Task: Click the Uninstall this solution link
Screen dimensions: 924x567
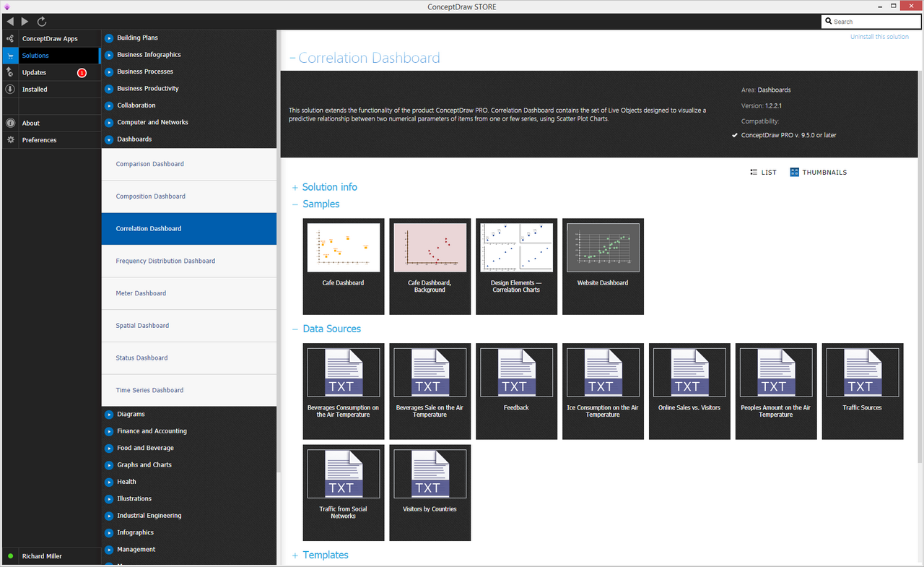Action: [x=879, y=37]
